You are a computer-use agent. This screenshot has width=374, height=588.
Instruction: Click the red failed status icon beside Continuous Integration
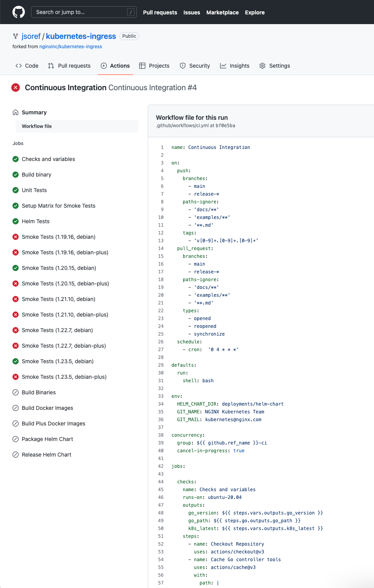[16, 87]
